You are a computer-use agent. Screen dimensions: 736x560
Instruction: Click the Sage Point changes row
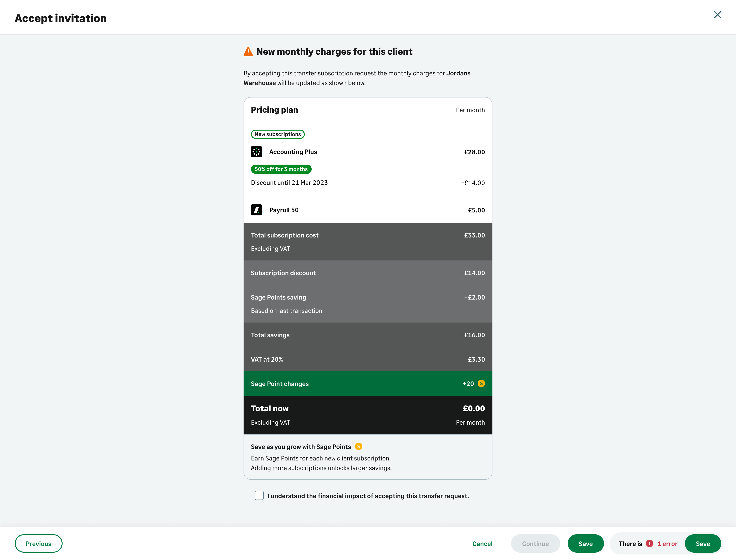click(x=368, y=383)
